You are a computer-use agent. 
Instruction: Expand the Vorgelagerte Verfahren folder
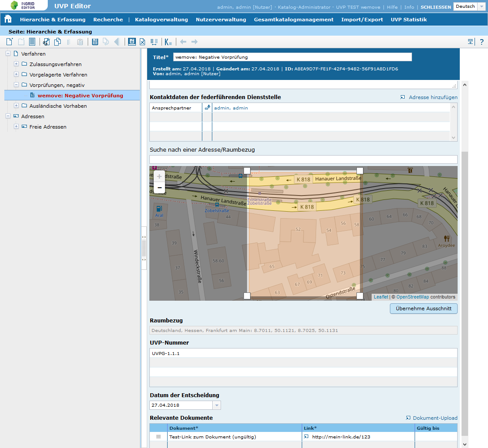tap(16, 74)
